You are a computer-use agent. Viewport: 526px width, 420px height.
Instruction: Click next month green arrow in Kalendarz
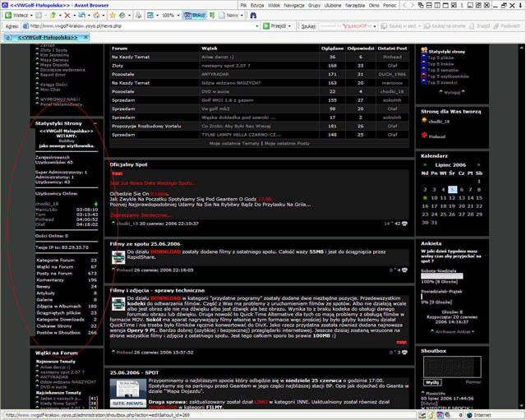coord(478,165)
